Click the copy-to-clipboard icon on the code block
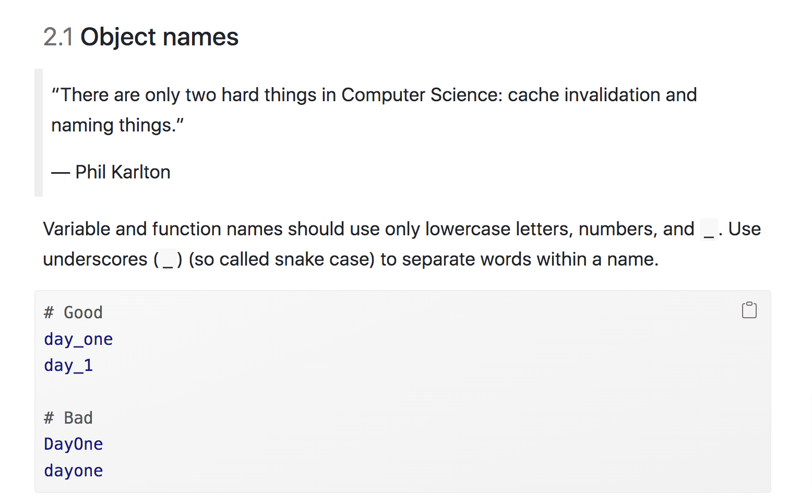This screenshot has height=504, width=812. [x=749, y=309]
